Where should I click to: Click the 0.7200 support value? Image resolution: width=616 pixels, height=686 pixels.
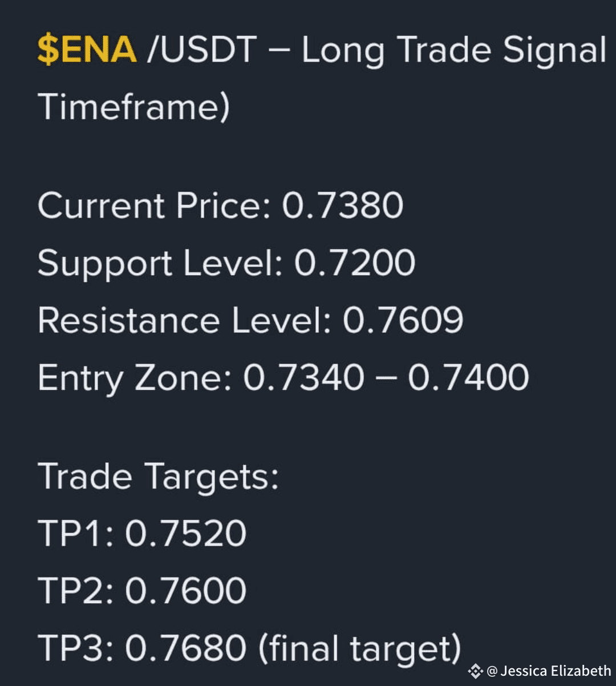(355, 263)
